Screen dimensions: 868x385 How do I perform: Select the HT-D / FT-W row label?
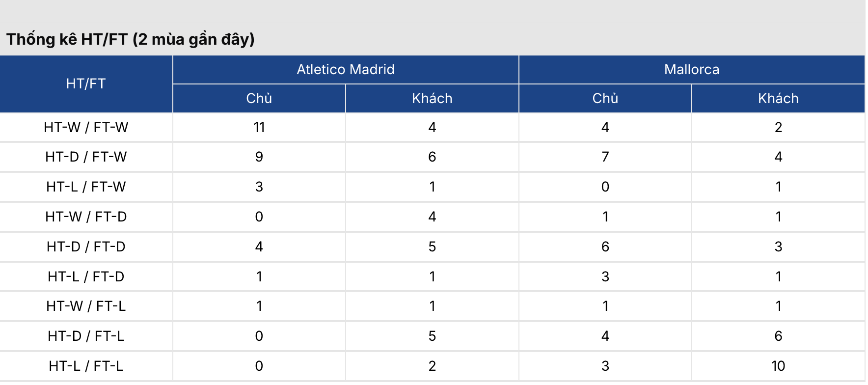tap(86, 157)
